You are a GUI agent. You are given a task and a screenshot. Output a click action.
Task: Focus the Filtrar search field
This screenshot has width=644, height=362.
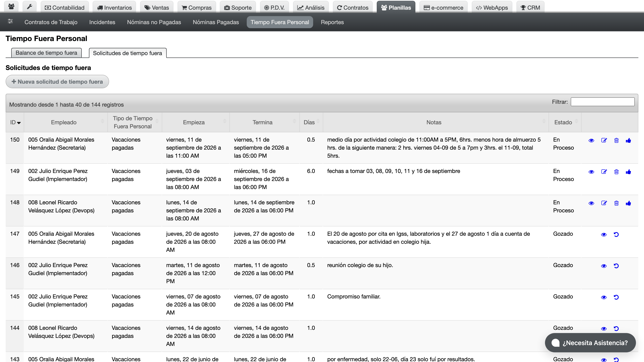pyautogui.click(x=603, y=102)
